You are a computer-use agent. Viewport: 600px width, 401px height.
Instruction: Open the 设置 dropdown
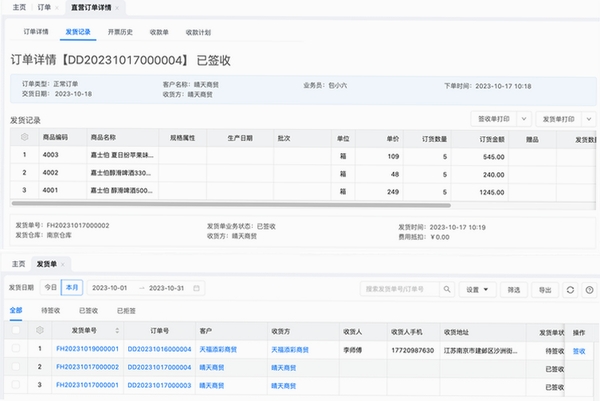point(477,290)
